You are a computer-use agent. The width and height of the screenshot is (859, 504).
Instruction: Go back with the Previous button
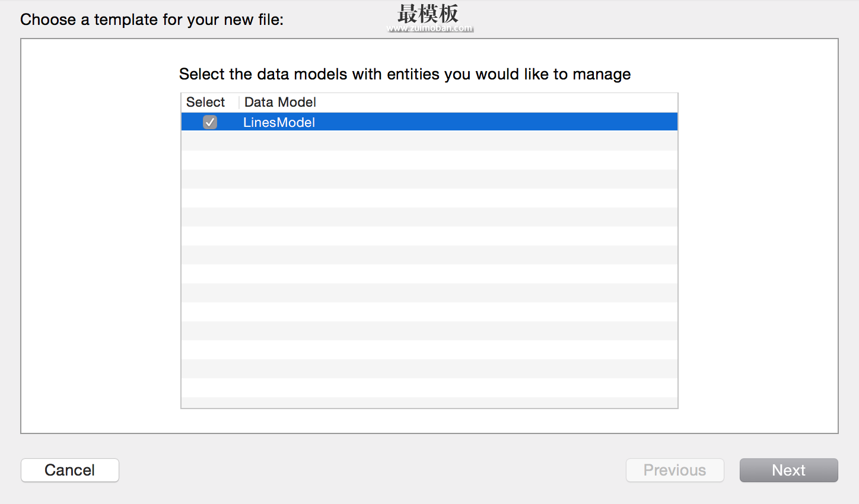(675, 470)
